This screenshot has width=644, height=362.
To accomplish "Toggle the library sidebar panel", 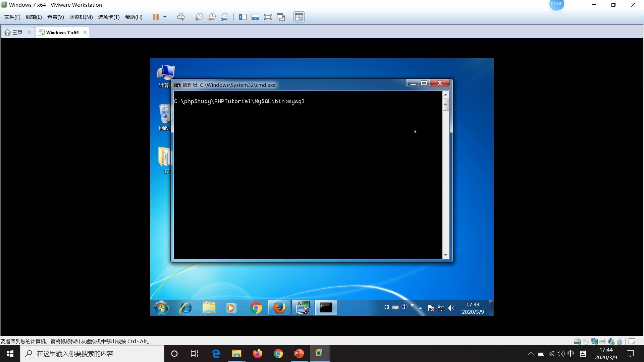I will pyautogui.click(x=243, y=17).
